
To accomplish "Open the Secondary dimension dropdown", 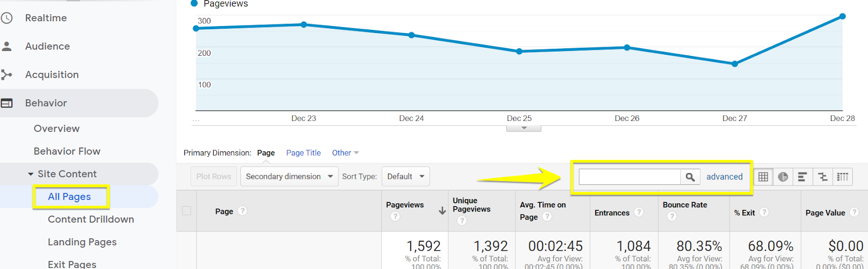I will [x=289, y=177].
